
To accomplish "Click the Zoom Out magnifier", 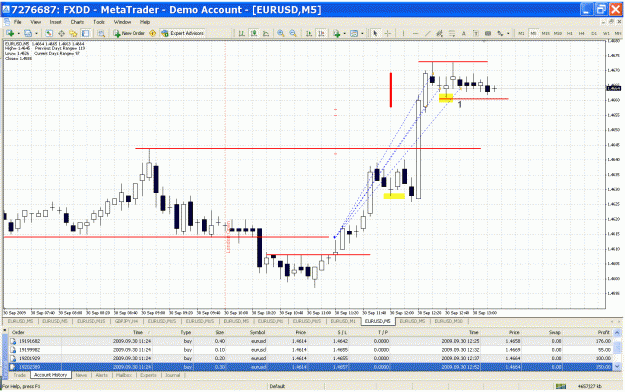I will coord(293,33).
